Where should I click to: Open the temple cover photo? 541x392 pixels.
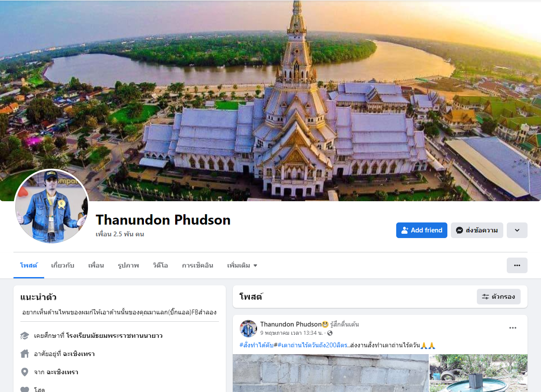pos(270,101)
